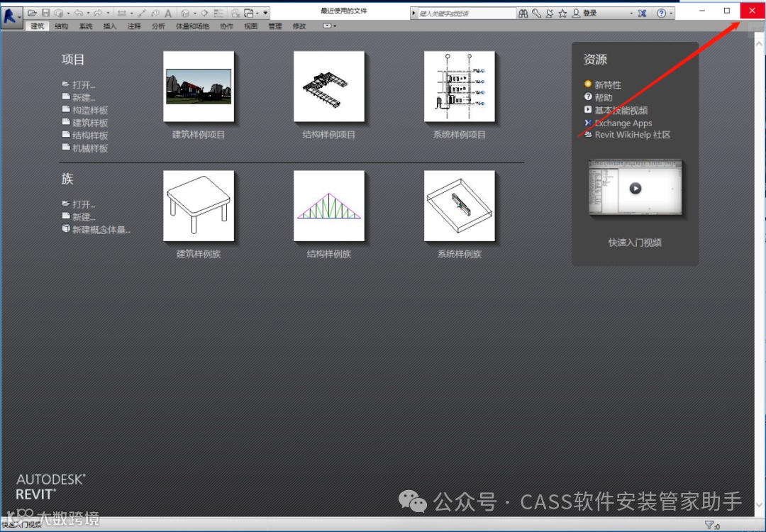Switch to the 协作 ribbon tab

point(227,26)
